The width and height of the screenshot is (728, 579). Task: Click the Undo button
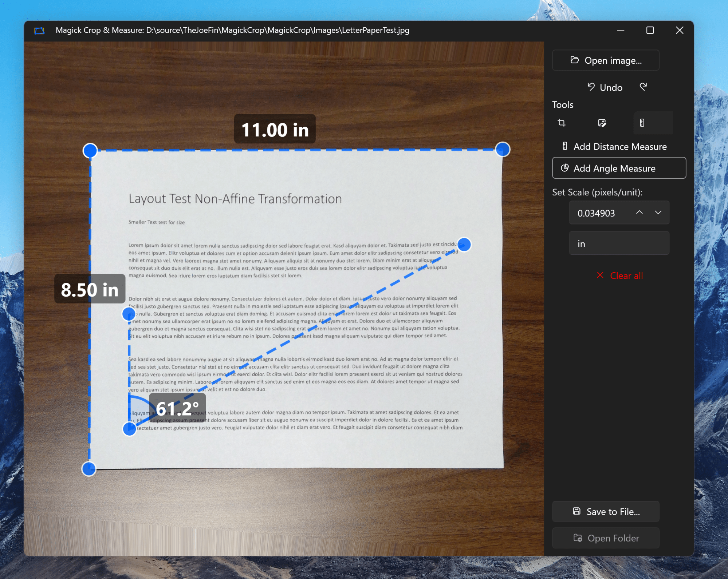point(605,87)
